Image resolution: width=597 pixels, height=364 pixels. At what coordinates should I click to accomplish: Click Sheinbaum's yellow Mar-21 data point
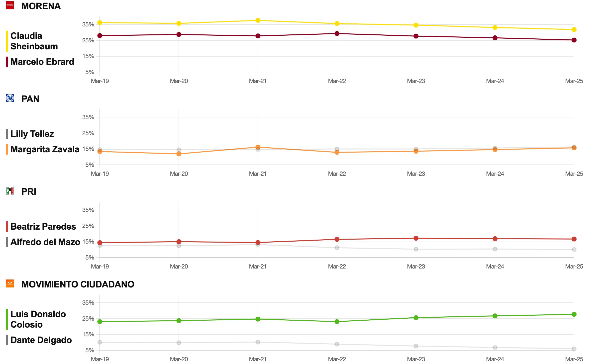point(258,20)
